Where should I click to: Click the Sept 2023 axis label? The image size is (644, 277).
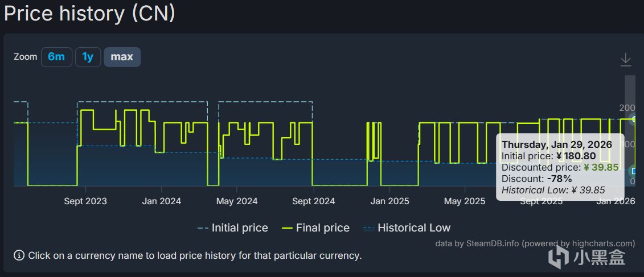(x=85, y=201)
